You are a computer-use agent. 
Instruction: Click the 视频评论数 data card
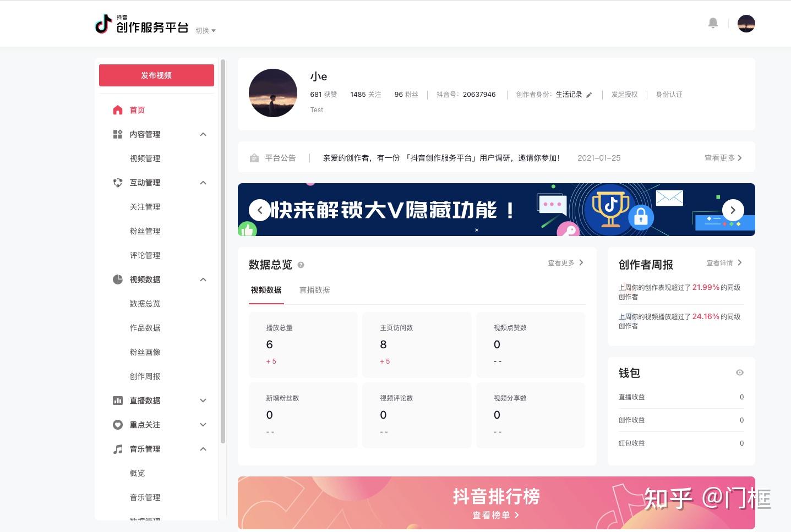[417, 415]
